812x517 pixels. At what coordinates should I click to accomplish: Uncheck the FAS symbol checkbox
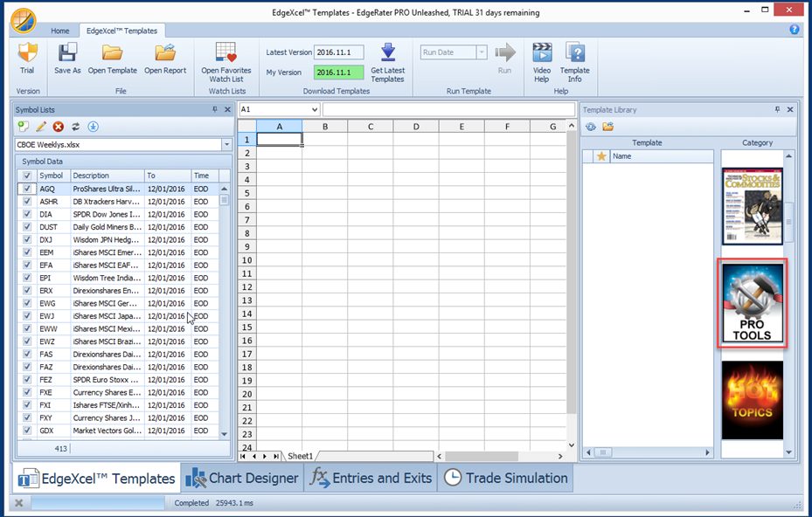pyautogui.click(x=27, y=354)
